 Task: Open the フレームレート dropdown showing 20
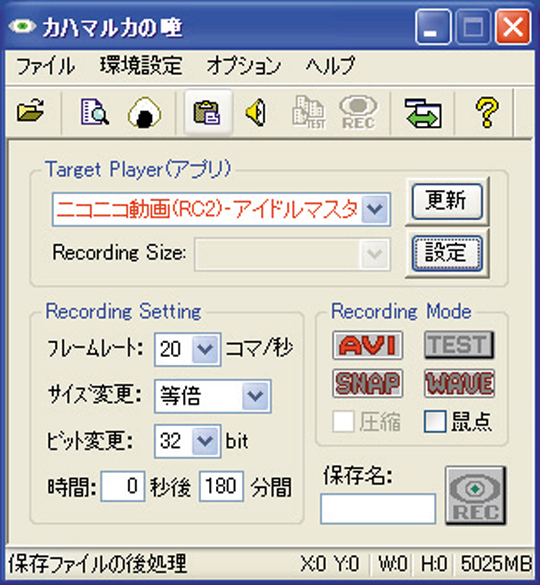coord(205,349)
